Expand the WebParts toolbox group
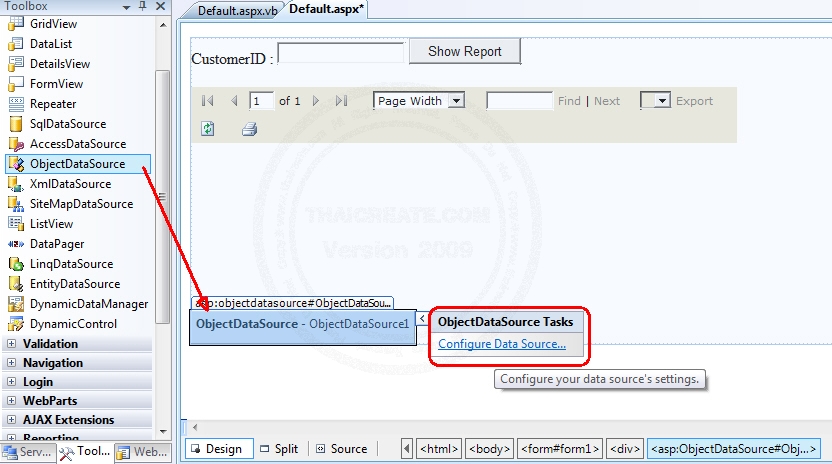The image size is (832, 464). tap(11, 400)
